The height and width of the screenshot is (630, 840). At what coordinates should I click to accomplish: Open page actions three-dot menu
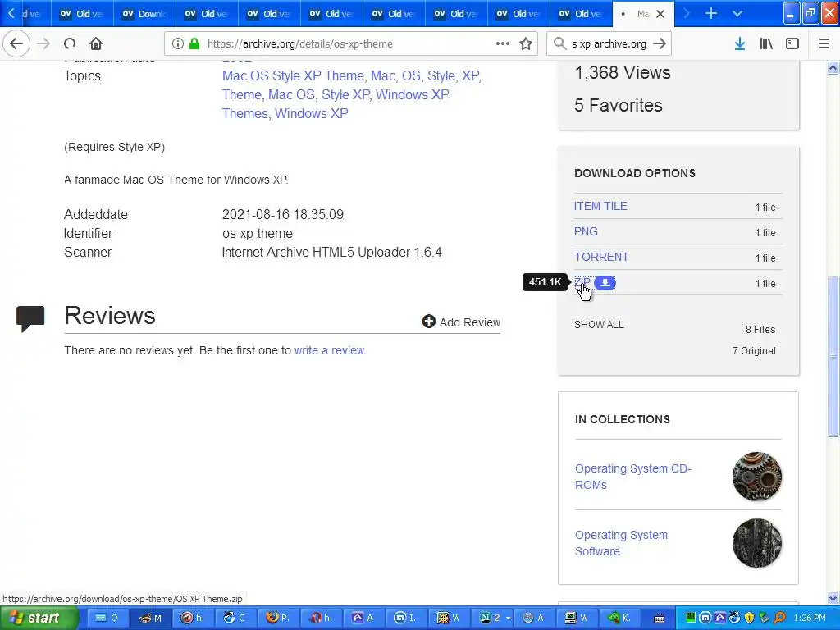[x=503, y=44]
